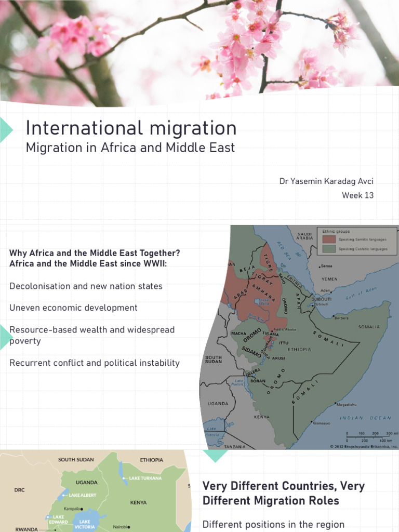Select the 'DRC' country label
The height and width of the screenshot is (532, 399).
(x=19, y=490)
